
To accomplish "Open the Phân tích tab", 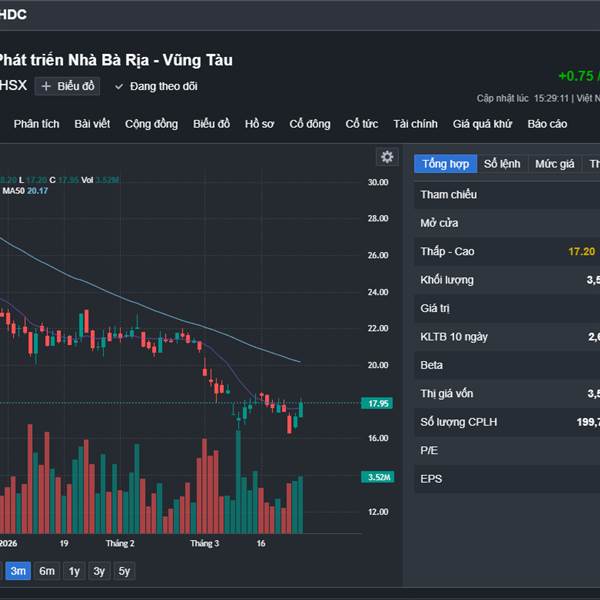I will pos(37,124).
